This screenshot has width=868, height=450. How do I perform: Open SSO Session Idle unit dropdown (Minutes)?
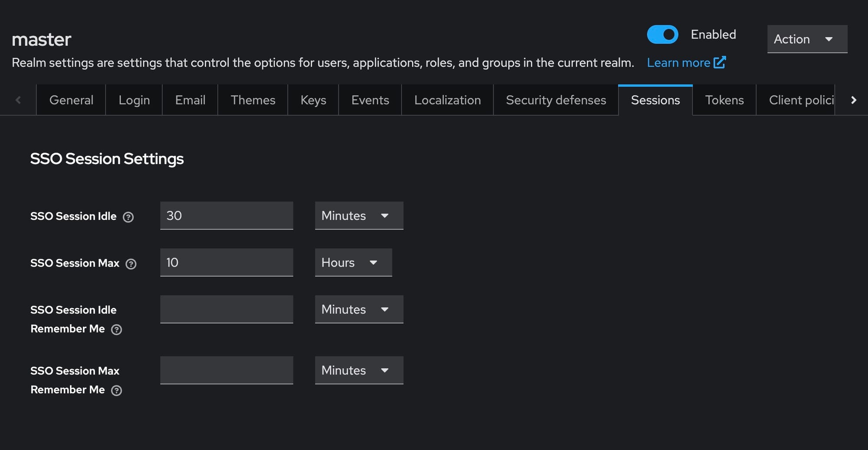click(x=359, y=215)
